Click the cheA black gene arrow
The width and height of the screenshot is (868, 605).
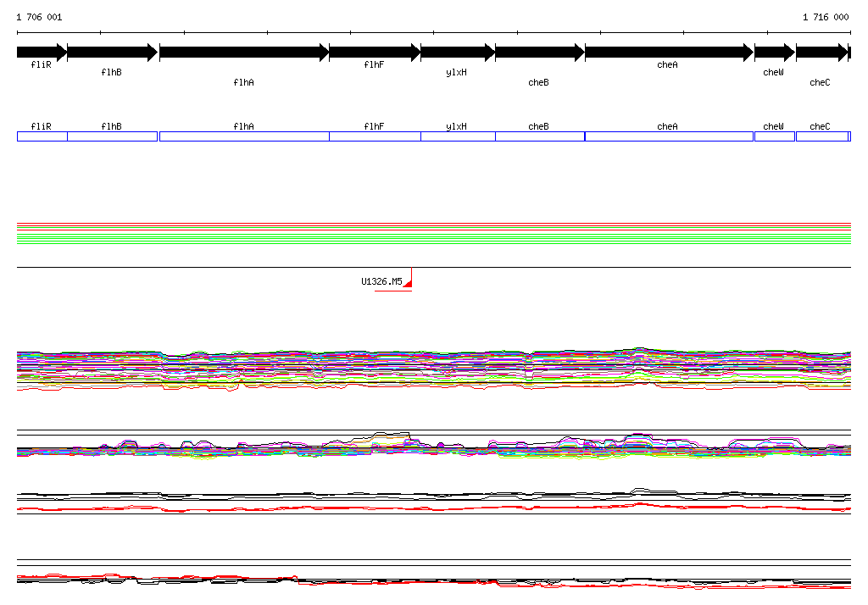(670, 53)
